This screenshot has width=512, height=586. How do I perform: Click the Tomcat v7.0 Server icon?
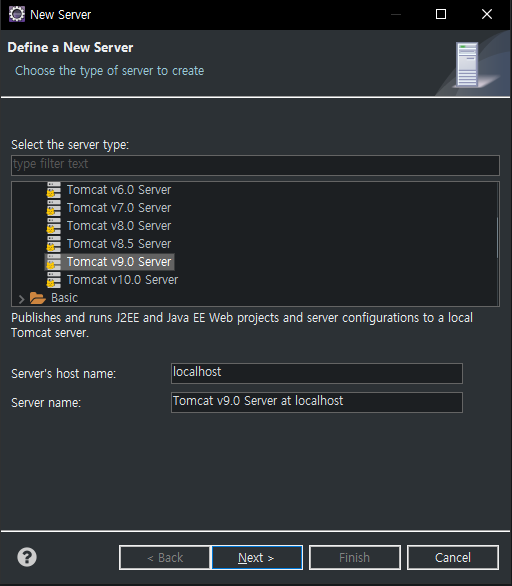53,208
